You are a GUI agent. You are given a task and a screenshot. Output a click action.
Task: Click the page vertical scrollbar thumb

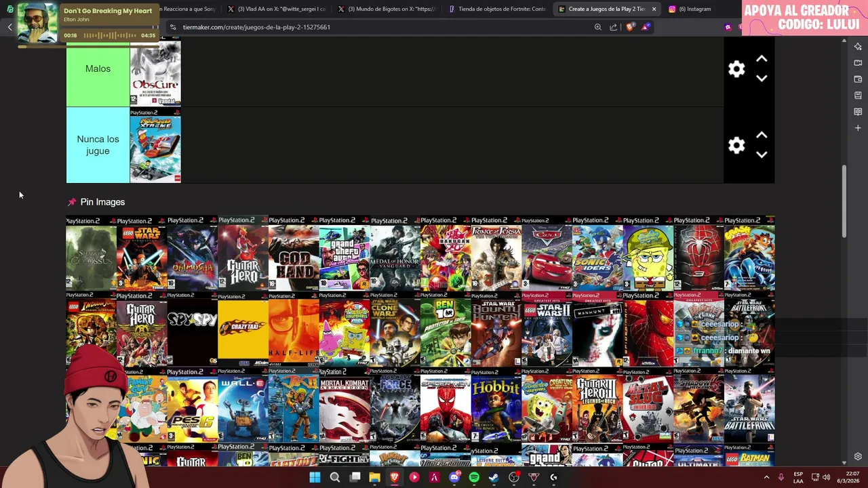844,201
